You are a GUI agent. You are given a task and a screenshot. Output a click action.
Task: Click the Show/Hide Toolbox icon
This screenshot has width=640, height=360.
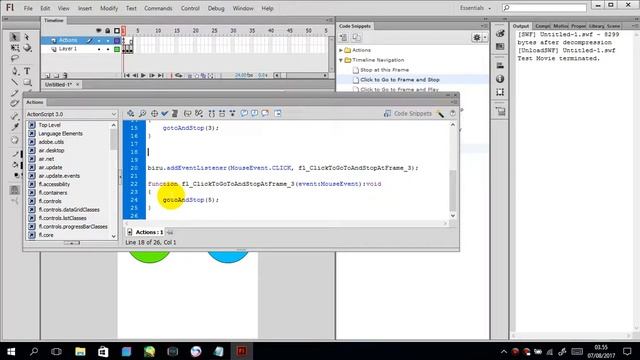(278, 113)
